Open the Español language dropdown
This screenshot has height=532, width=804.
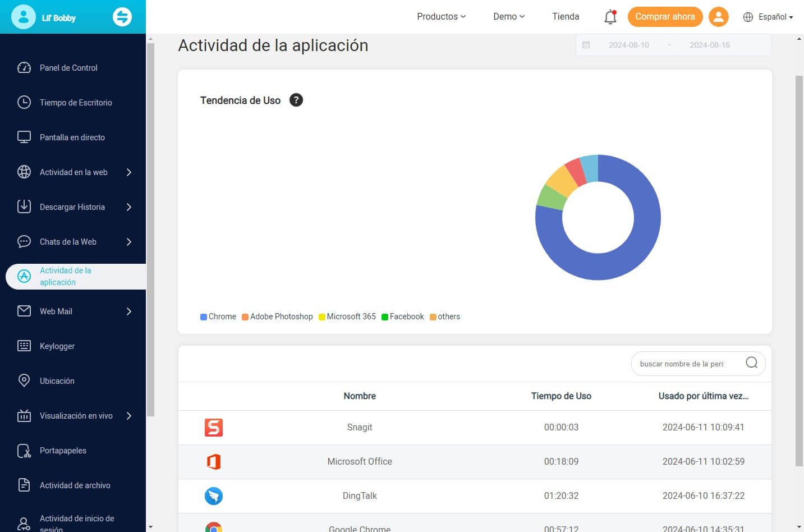click(x=775, y=17)
